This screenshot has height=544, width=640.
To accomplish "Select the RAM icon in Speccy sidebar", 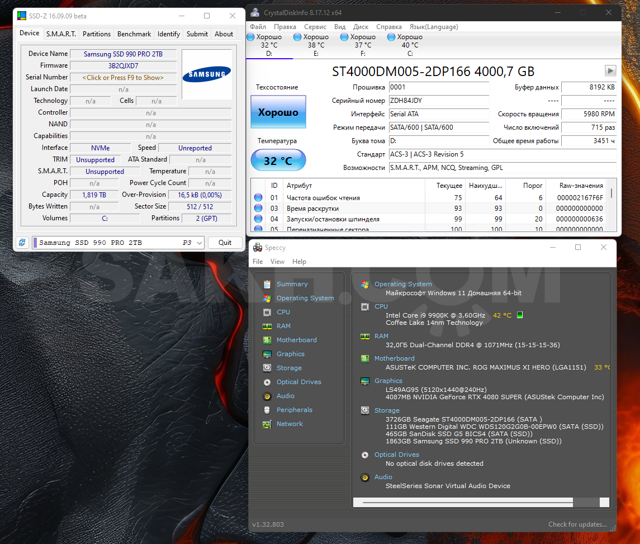I will pyautogui.click(x=267, y=326).
